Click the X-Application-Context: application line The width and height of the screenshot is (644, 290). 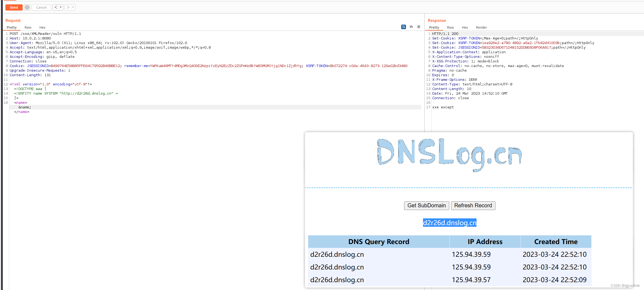click(x=469, y=52)
